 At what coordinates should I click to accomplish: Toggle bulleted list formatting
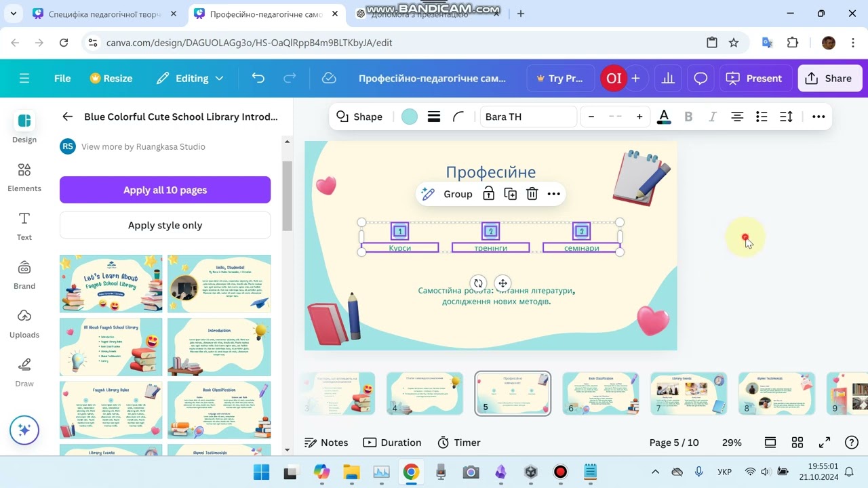[x=762, y=117]
